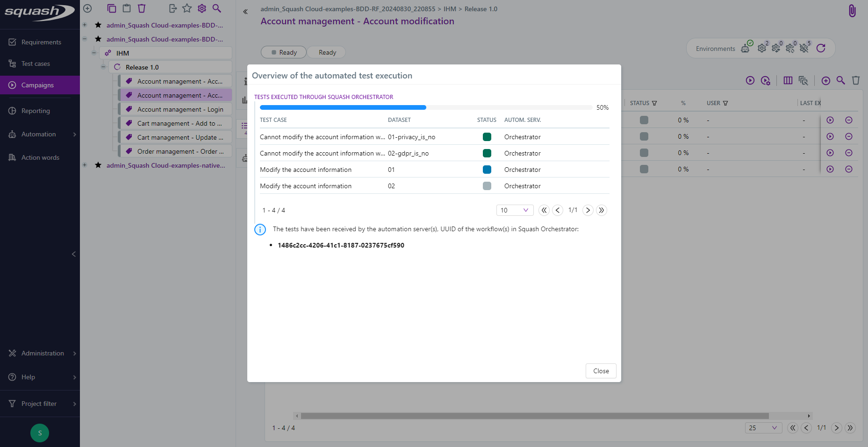Copy selected item using the copy icon
This screenshot has width=868, height=447.
tap(111, 8)
